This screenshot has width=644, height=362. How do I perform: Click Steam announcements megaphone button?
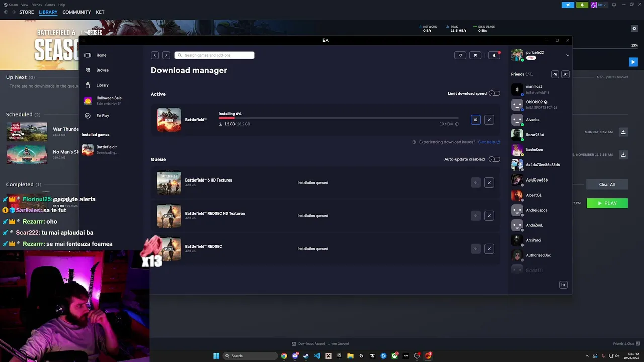[568, 5]
